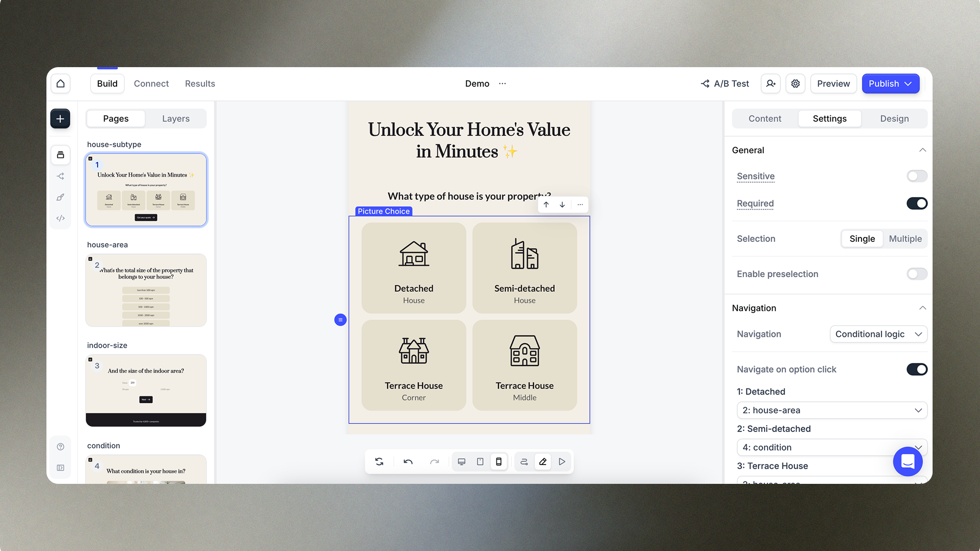The width and height of the screenshot is (980, 551).
Task: Click the home icon button
Action: (61, 83)
